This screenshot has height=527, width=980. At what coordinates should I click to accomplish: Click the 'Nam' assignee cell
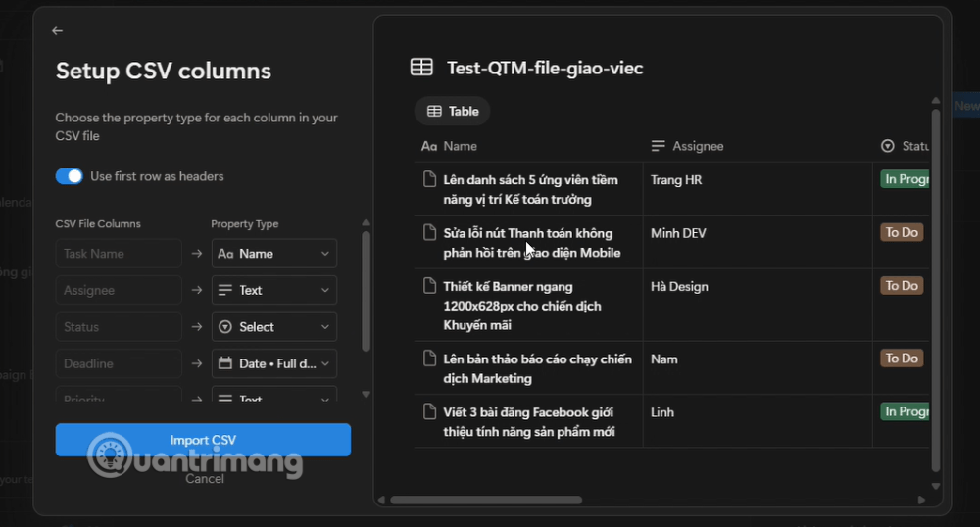click(663, 359)
